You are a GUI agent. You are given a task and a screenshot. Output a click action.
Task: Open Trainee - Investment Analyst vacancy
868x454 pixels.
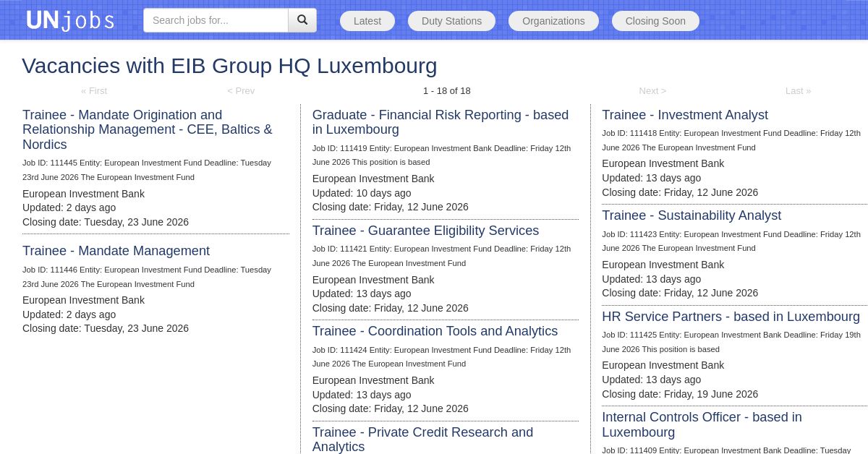tap(685, 115)
